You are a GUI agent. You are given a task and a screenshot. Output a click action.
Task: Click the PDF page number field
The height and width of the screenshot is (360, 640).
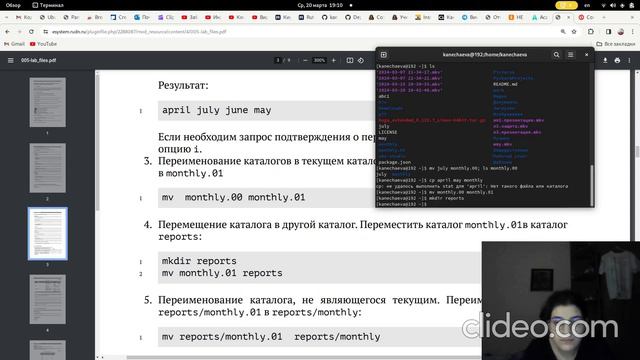click(278, 60)
